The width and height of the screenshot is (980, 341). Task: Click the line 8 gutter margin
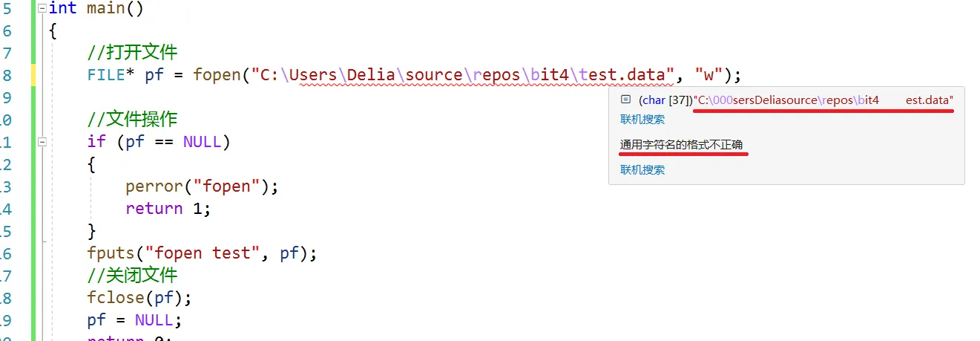click(34, 75)
